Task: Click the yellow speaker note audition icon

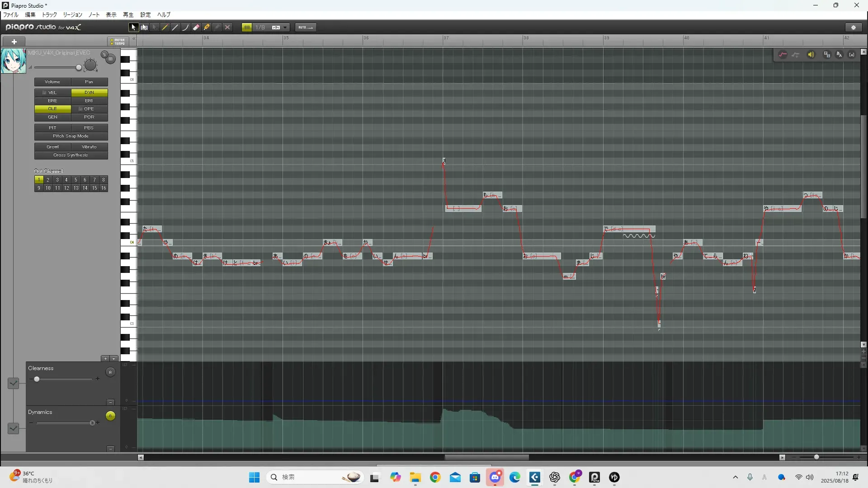Action: tap(811, 55)
